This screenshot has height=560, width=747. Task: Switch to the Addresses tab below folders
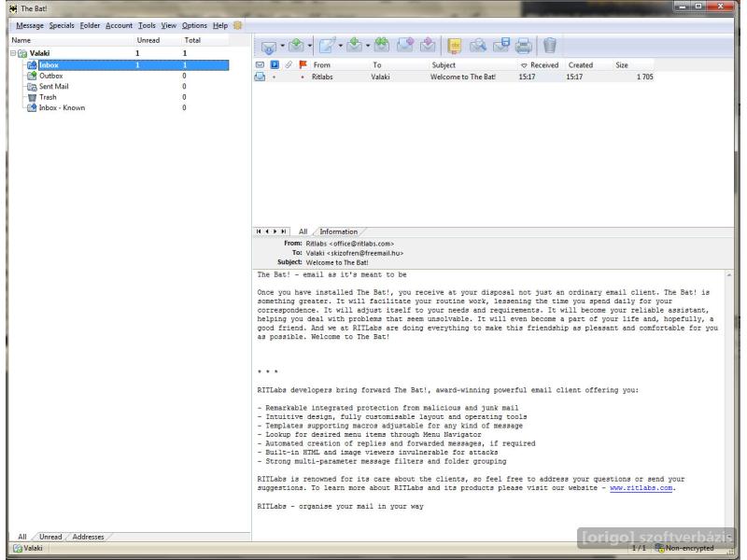tap(88, 537)
